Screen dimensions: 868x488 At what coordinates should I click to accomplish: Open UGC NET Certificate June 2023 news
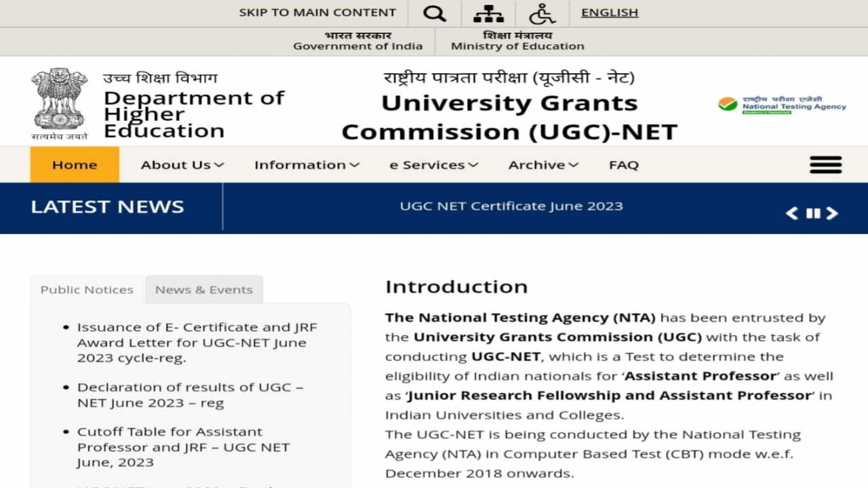pos(511,206)
